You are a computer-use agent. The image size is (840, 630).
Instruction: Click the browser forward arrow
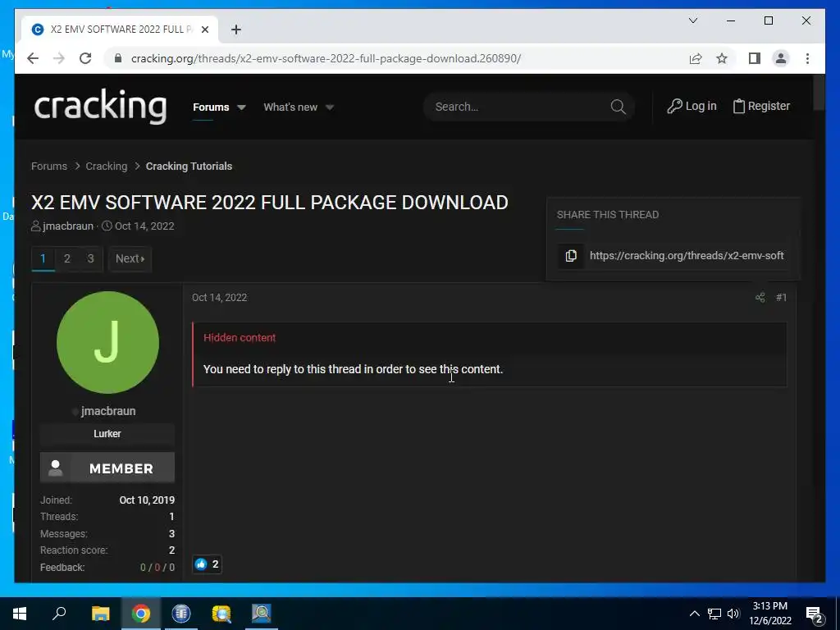pyautogui.click(x=59, y=58)
